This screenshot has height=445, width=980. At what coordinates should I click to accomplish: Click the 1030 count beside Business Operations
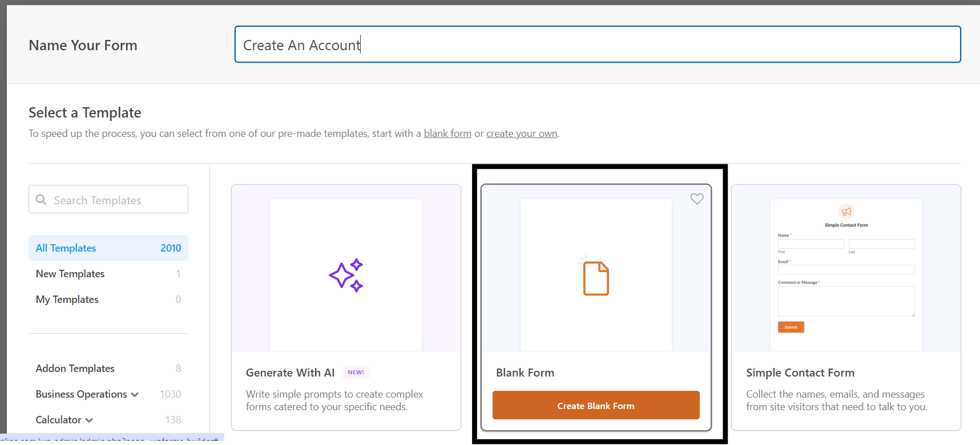170,394
